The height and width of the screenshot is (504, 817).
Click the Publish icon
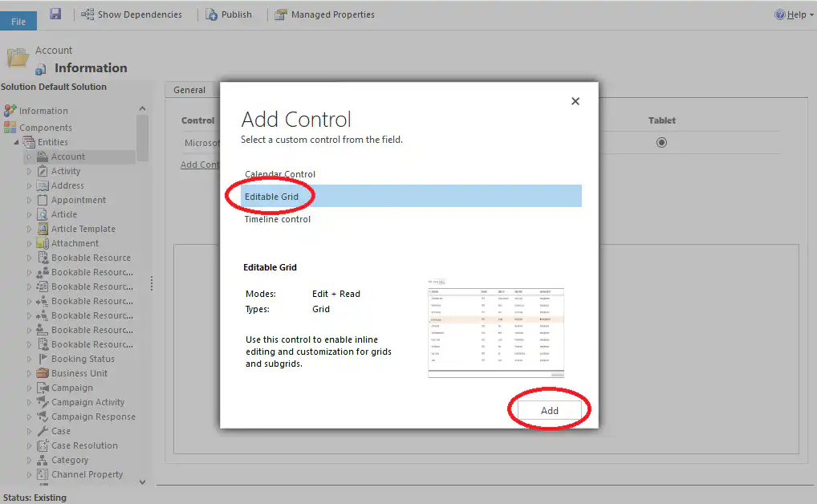pos(231,14)
